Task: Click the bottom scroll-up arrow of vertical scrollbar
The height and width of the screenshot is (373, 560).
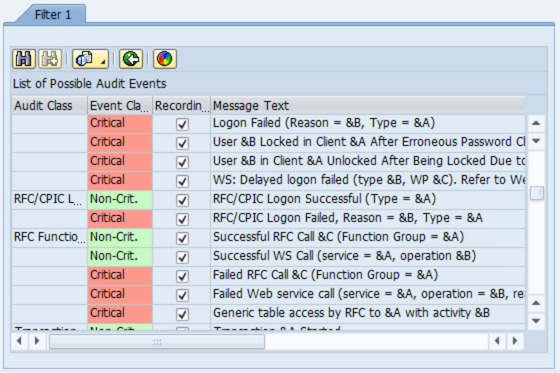Action: click(536, 303)
